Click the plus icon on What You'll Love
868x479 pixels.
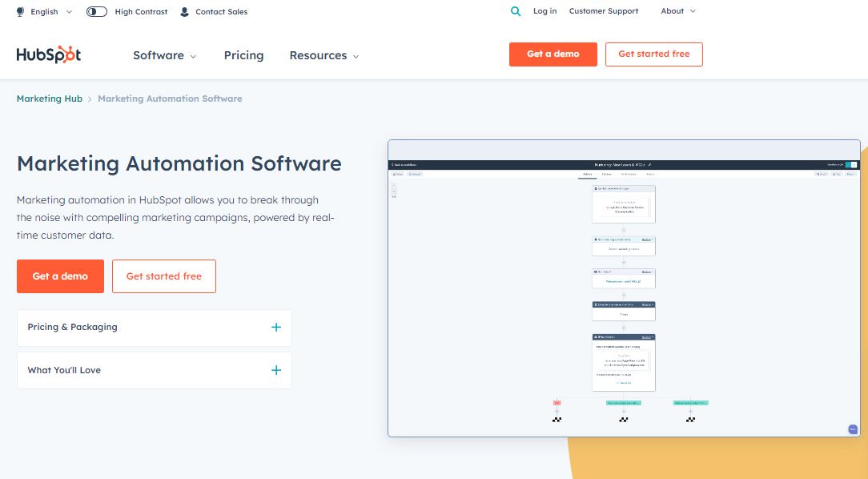point(276,370)
